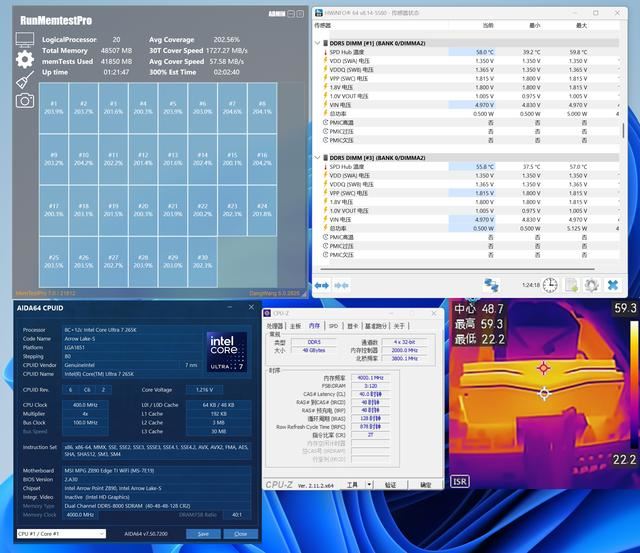Reset the HWiNFO elapsed time clock
Image resolution: width=640 pixels, height=553 pixels.
550,285
